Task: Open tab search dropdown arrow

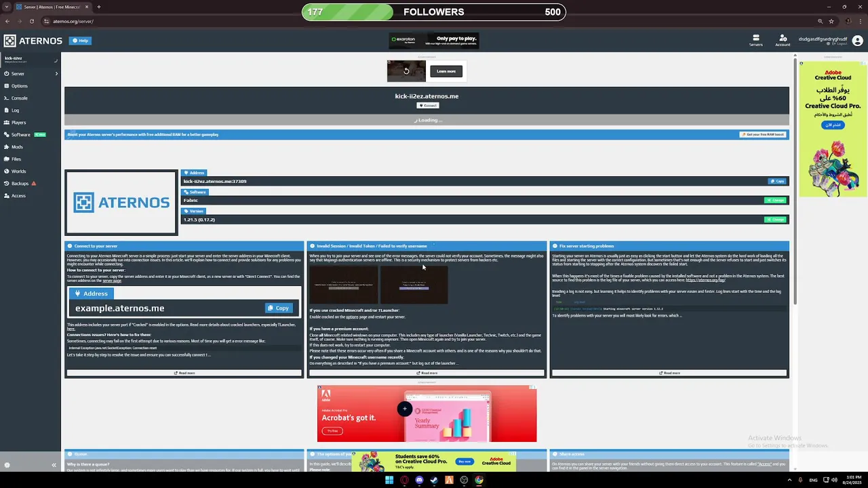Action: [7, 7]
